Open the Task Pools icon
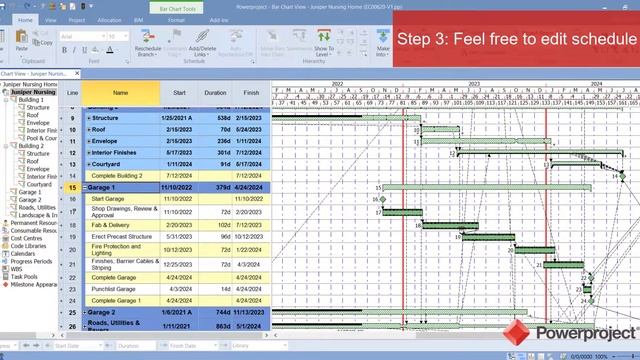Viewport: 640px width, 360px height. click(6, 277)
